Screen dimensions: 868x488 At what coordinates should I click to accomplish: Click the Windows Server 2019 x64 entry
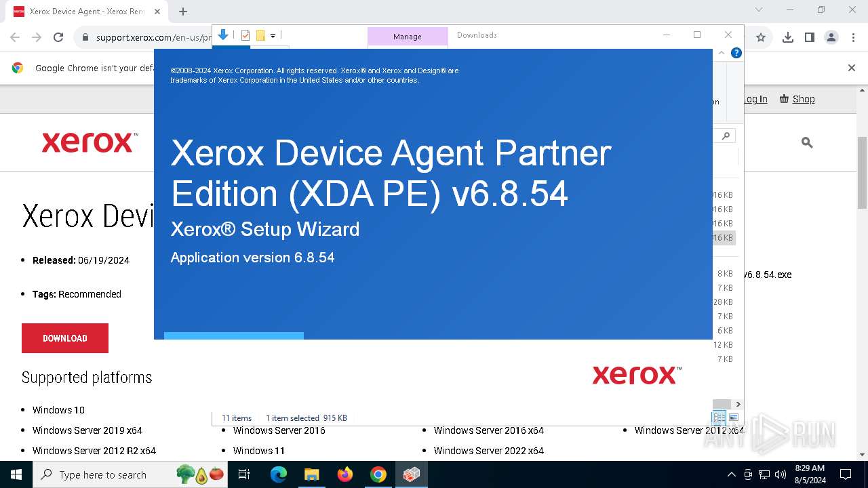click(87, 430)
